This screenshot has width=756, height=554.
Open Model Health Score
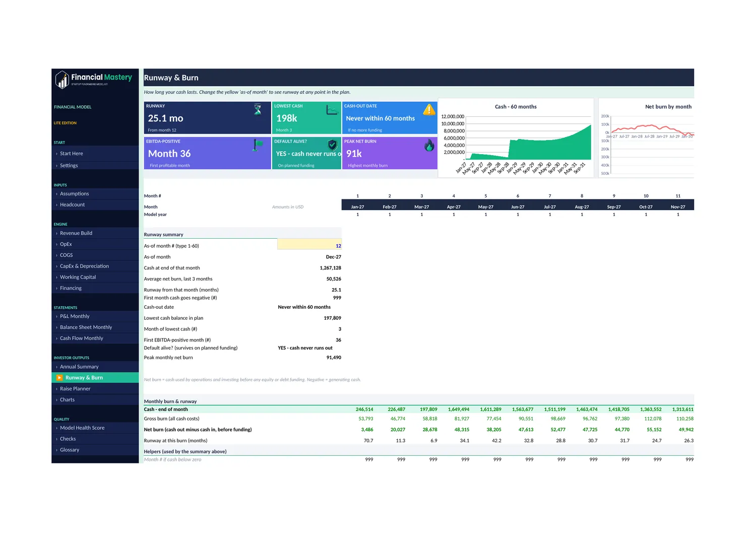click(95, 428)
